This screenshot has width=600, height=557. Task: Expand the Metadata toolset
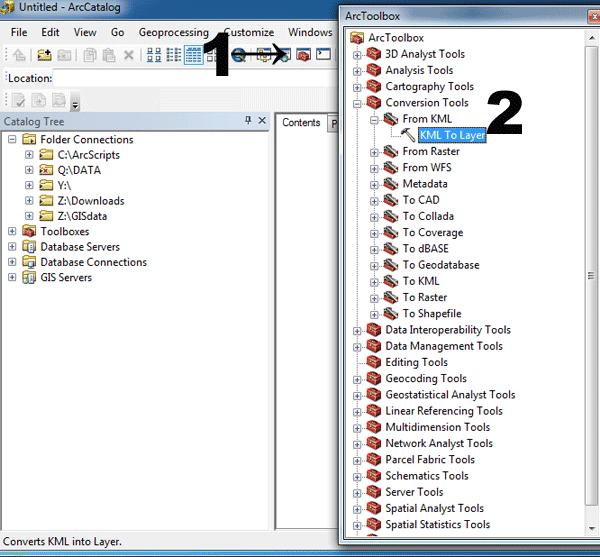coord(374,185)
